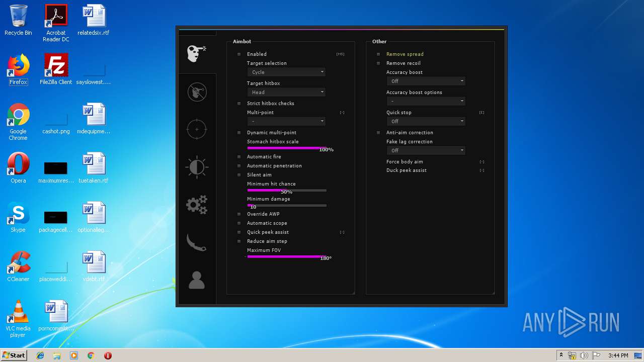The image size is (644, 362).
Task: Enable Silent aim checkbox
Action: coord(239,174)
